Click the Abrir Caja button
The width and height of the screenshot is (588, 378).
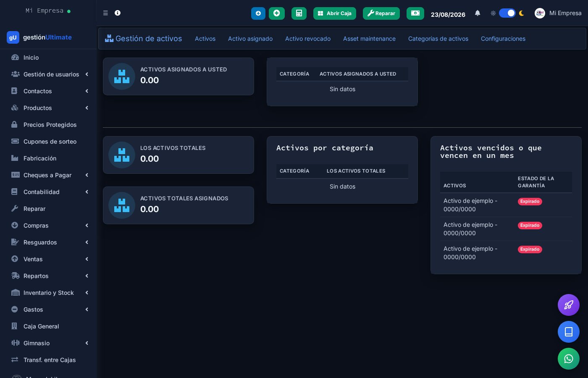(x=335, y=13)
